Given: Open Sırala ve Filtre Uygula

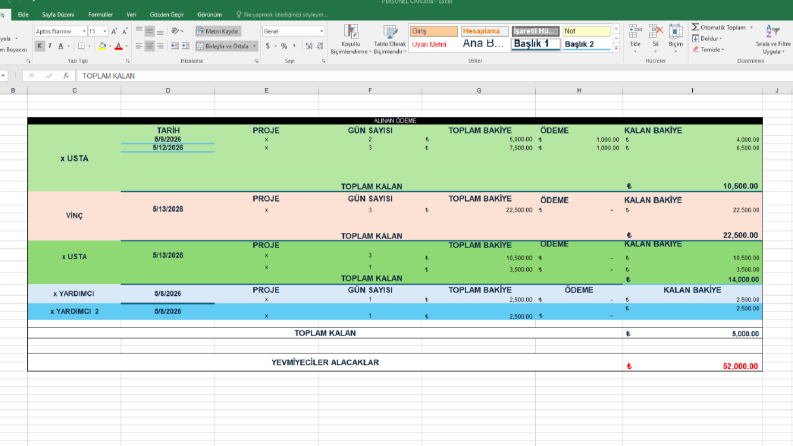Looking at the screenshot, I should tap(773, 39).
